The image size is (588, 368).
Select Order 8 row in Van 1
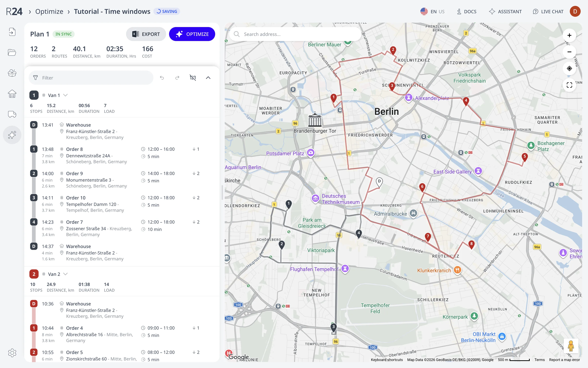point(121,155)
